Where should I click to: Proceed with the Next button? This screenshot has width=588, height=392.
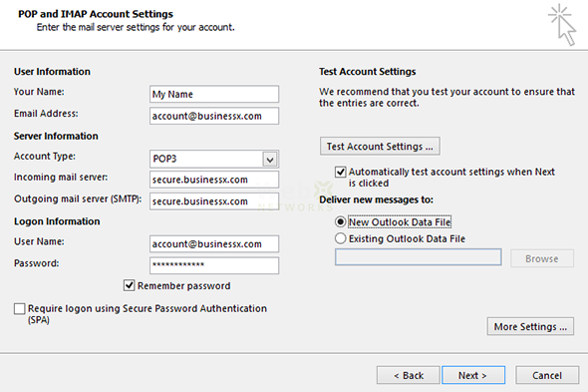pos(473,375)
